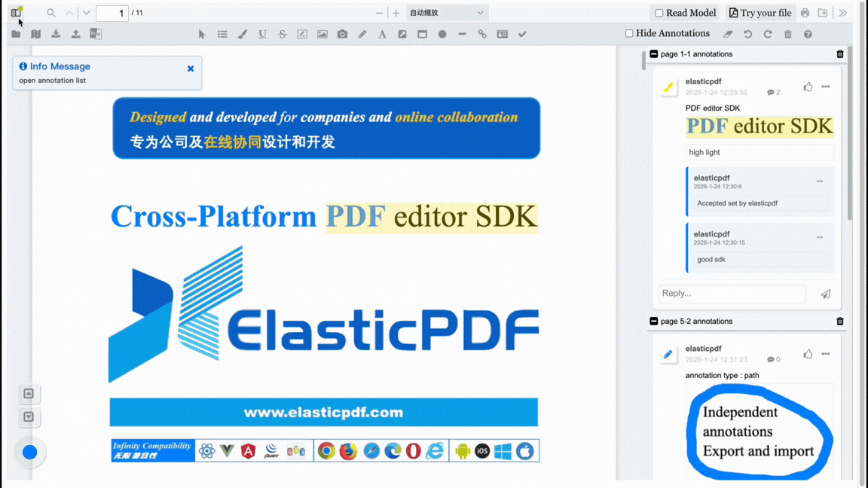Open the 自动缩放 zoom dropdown
The height and width of the screenshot is (488, 868).
click(x=447, y=12)
